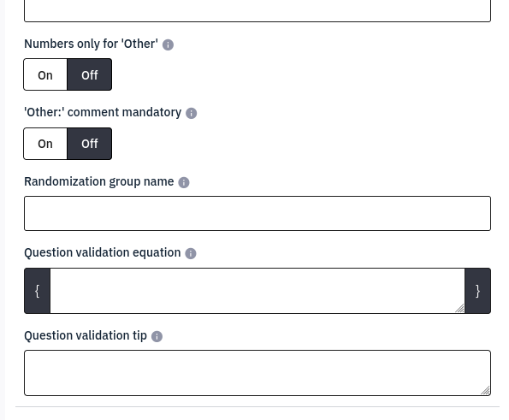
Task: Click the Question validation tip label
Action: pyautogui.click(x=86, y=335)
